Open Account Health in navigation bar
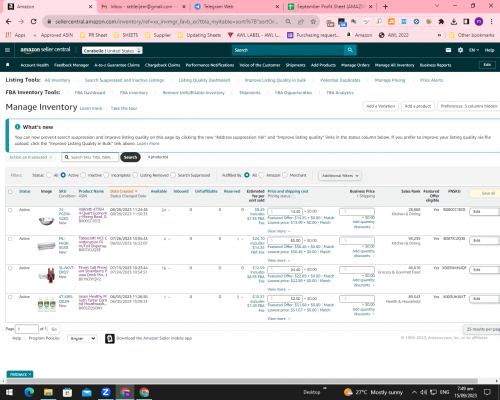 (x=35, y=65)
